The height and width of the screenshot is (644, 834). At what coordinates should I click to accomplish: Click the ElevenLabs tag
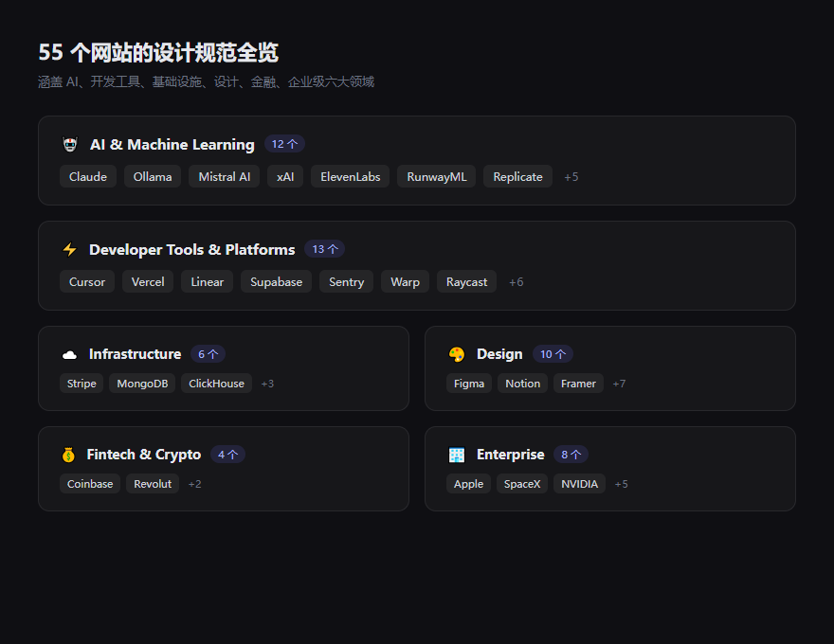pyautogui.click(x=350, y=177)
